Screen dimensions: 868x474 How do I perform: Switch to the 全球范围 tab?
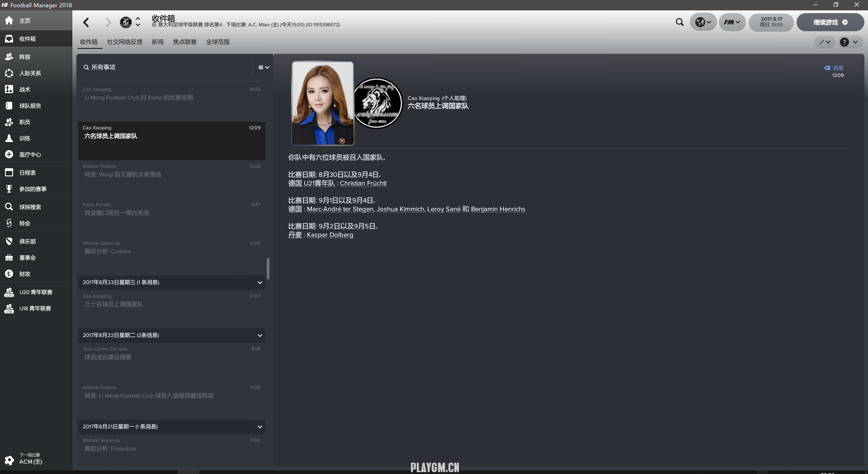[x=218, y=42]
